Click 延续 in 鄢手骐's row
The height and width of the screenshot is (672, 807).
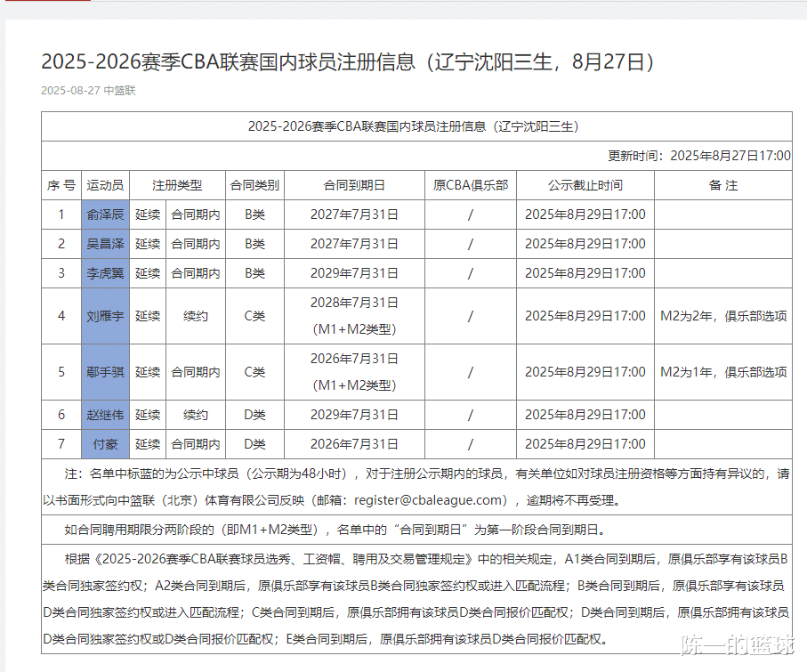(148, 372)
